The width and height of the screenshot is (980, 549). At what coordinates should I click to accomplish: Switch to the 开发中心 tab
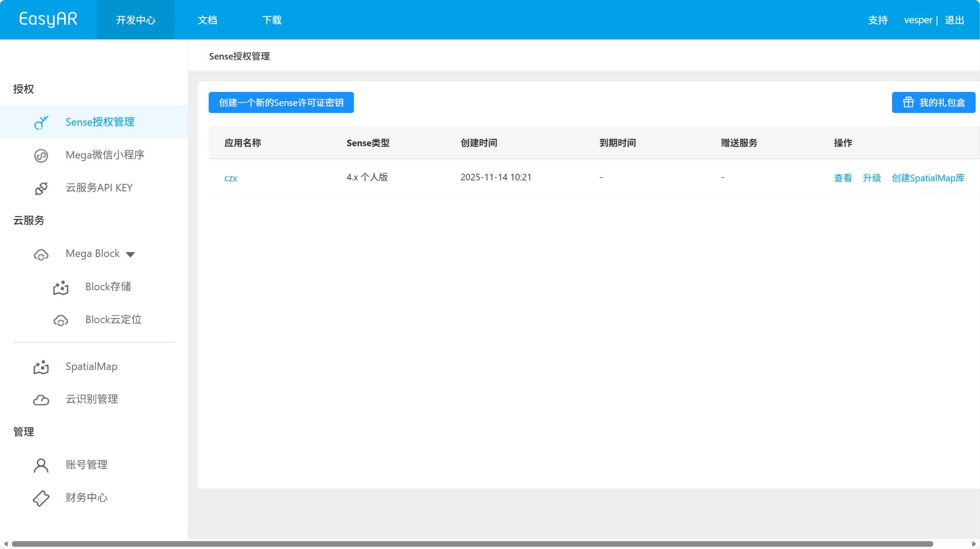click(136, 20)
